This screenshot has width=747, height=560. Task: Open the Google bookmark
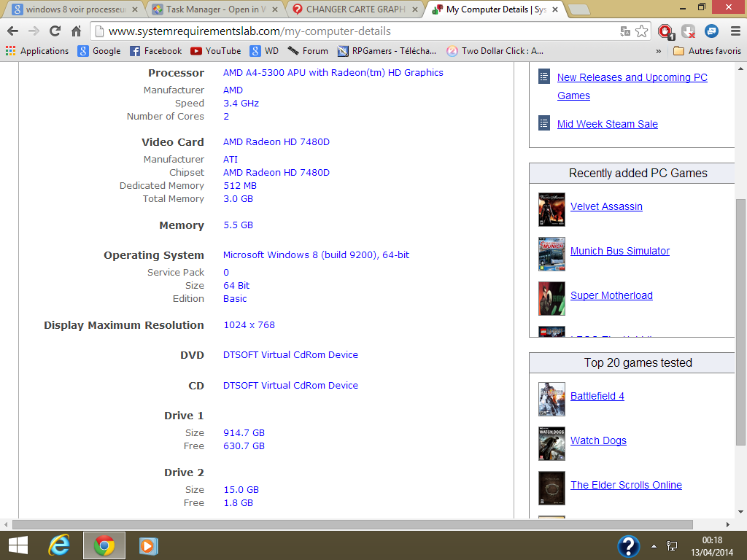pos(99,51)
